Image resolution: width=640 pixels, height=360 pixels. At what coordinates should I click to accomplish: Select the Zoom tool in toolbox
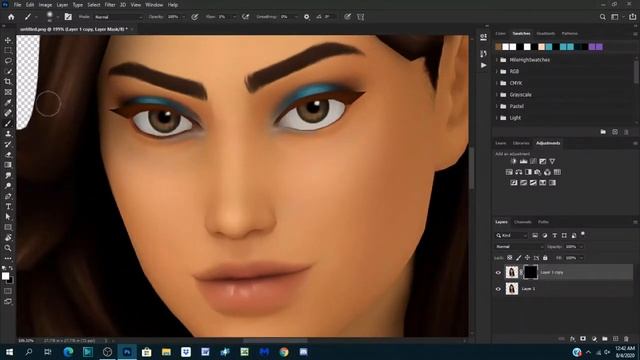tap(8, 248)
